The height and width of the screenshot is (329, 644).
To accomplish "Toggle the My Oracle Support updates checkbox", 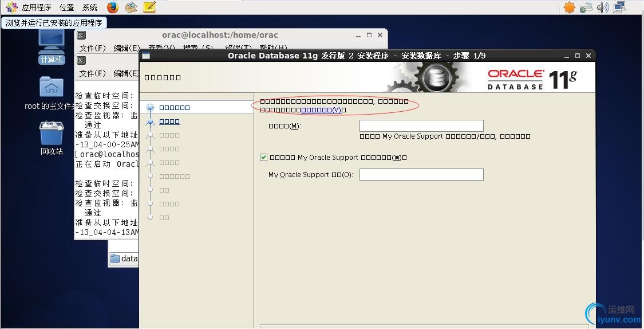I will click(x=264, y=158).
